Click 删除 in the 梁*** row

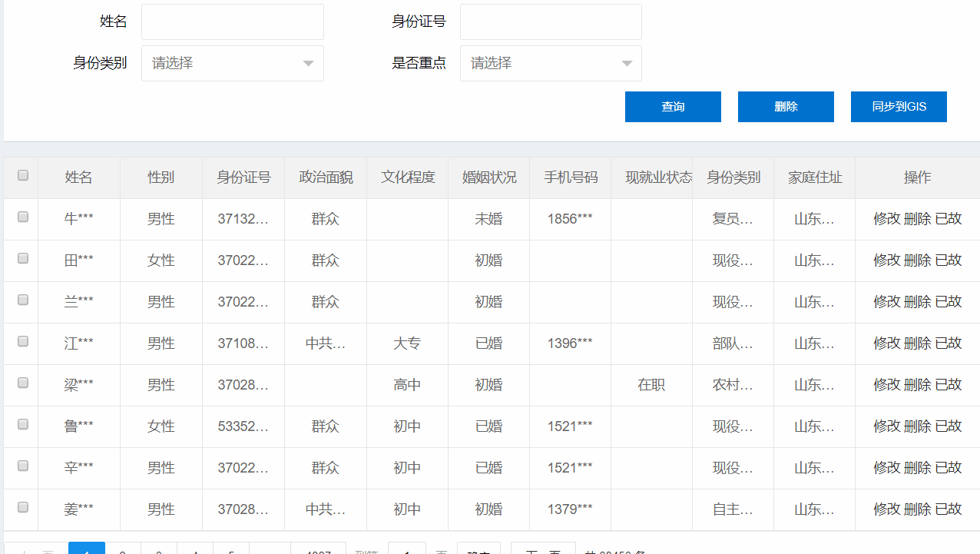pyautogui.click(x=917, y=385)
